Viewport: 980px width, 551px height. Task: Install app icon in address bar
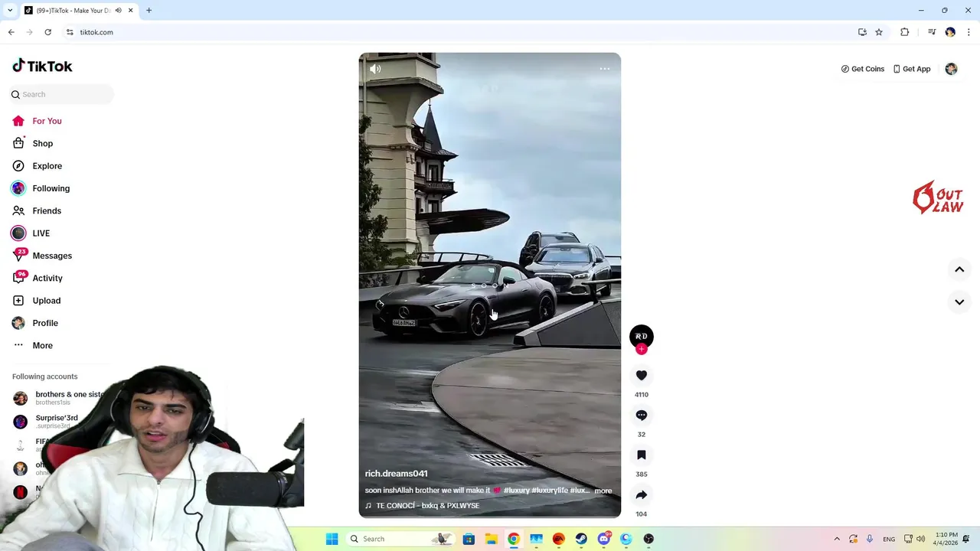click(x=862, y=32)
